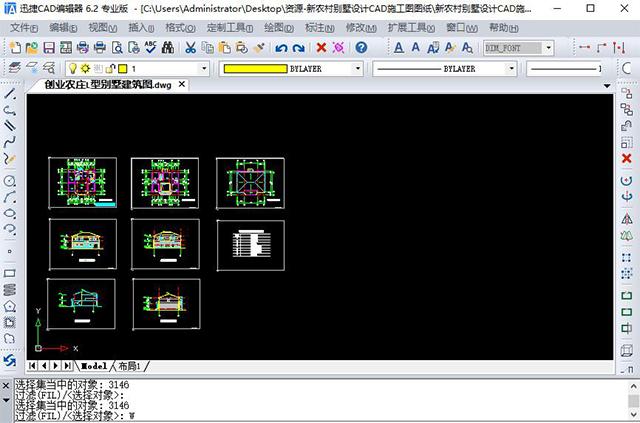Switch to the 布局1 layout tab

(129, 366)
